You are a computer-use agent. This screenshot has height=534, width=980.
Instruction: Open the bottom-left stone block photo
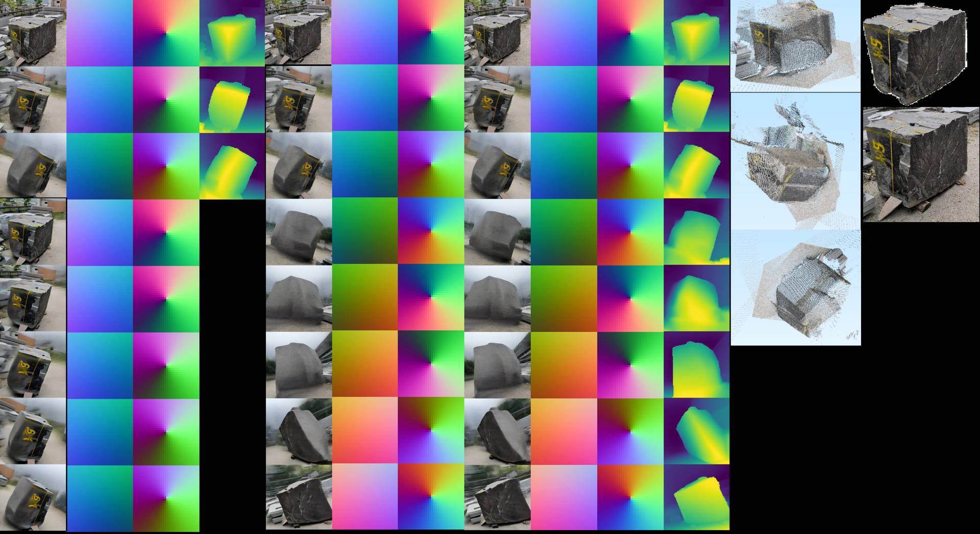(x=32, y=498)
